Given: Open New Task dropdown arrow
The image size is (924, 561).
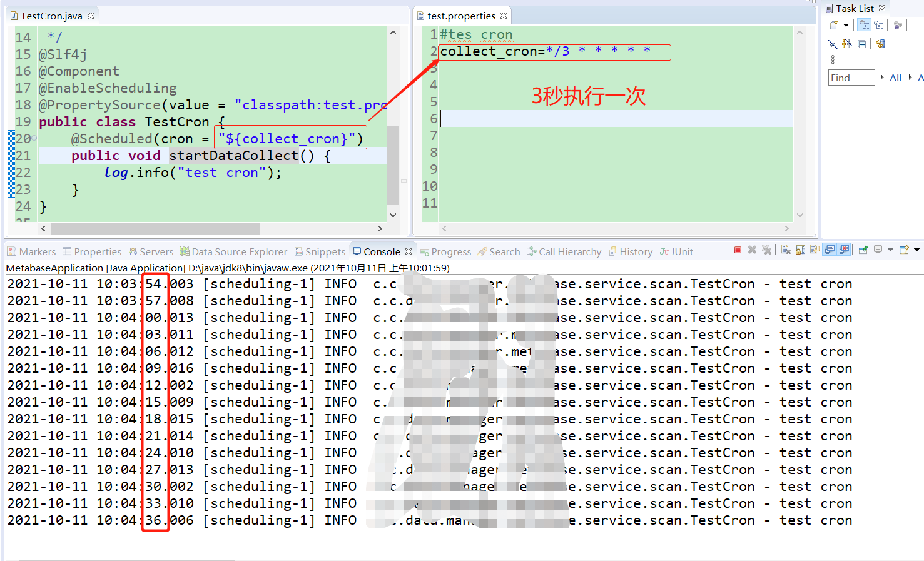Looking at the screenshot, I should pyautogui.click(x=846, y=26).
